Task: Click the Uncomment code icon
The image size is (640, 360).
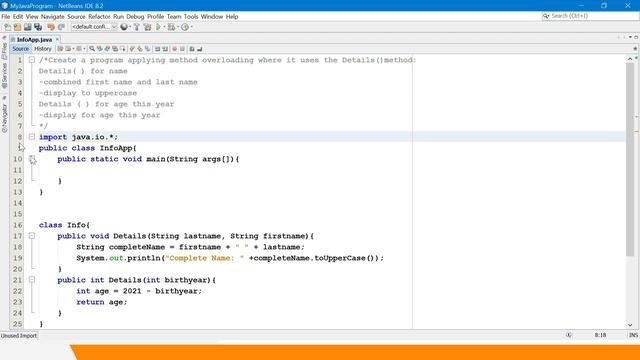Action: tap(200, 49)
